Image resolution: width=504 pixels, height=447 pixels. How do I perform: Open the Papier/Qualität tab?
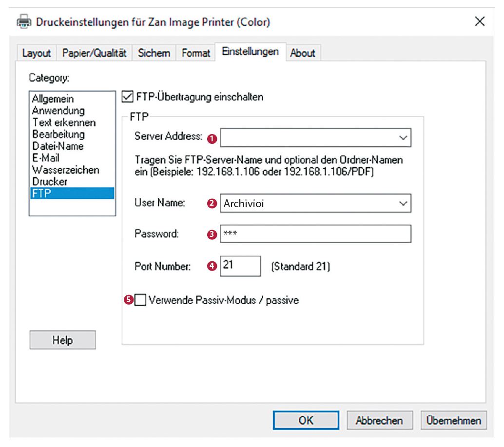pyautogui.click(x=95, y=53)
